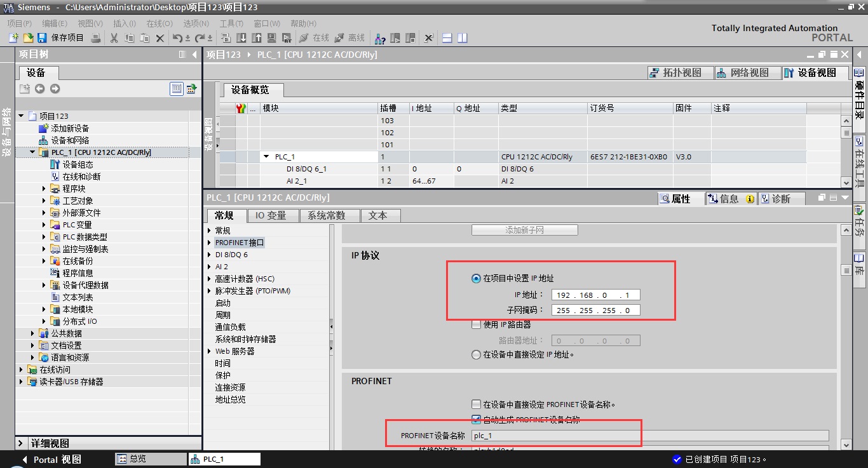Screen dimensions: 868x468
Task: Select 在项目中设置 IP 地址 radio button
Action: point(477,278)
